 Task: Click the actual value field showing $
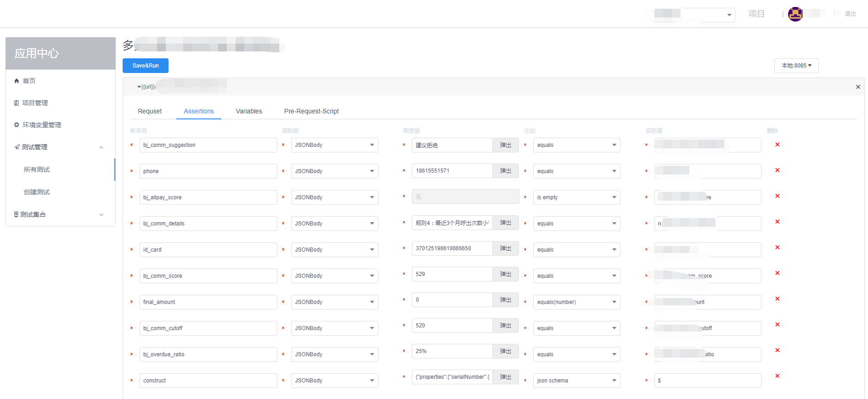[708, 381]
